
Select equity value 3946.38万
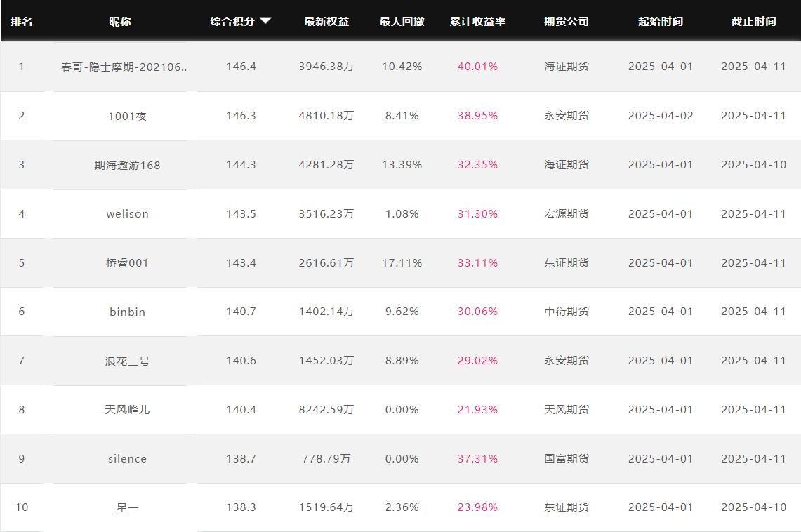(326, 67)
